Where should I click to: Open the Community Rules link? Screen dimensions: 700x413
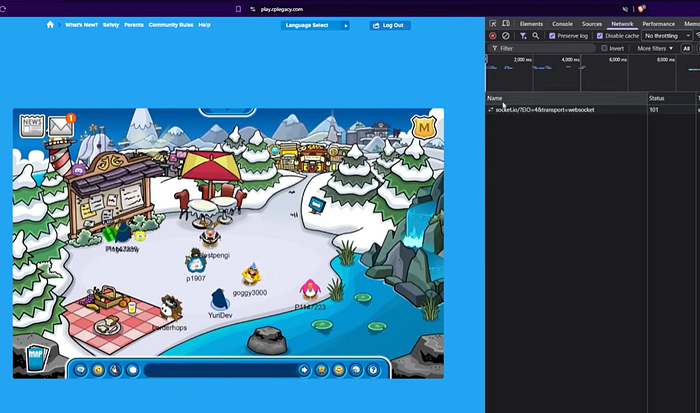click(171, 25)
